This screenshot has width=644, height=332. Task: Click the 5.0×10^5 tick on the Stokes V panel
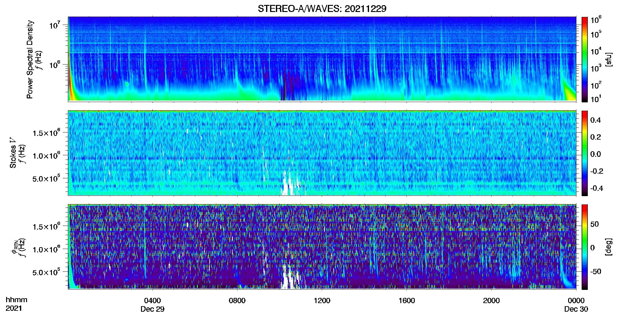[46, 178]
